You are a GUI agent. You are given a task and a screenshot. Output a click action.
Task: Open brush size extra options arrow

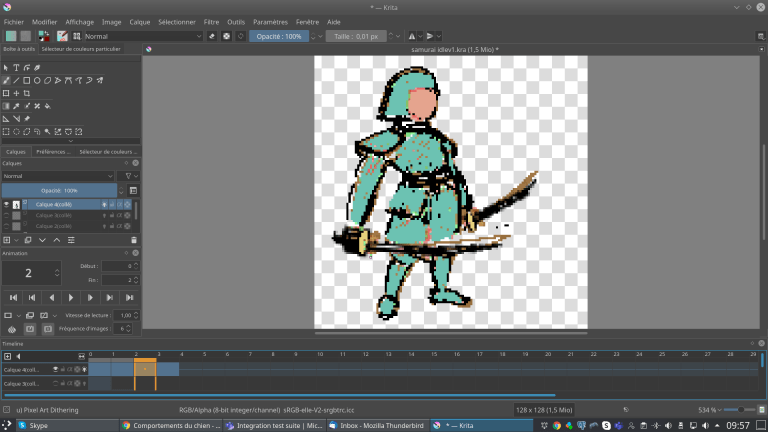(398, 36)
